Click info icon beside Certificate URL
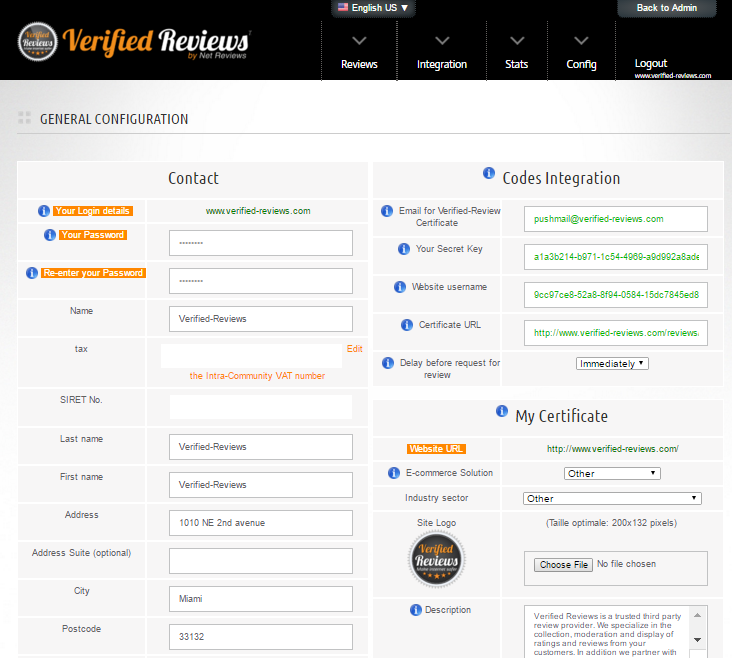 pos(407,325)
